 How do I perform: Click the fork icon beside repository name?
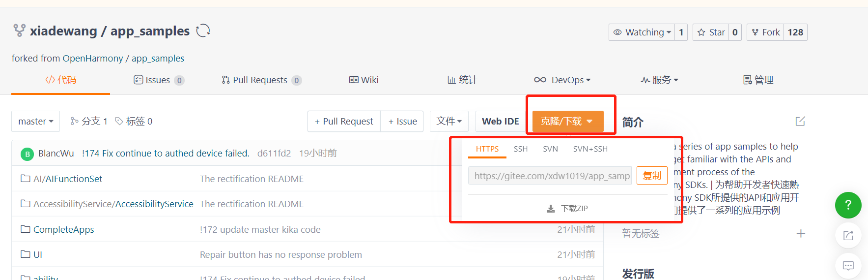pyautogui.click(x=19, y=31)
